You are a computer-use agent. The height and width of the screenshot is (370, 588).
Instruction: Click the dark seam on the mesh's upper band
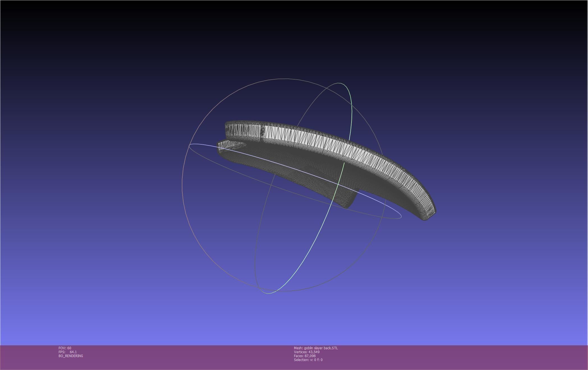[x=262, y=132]
